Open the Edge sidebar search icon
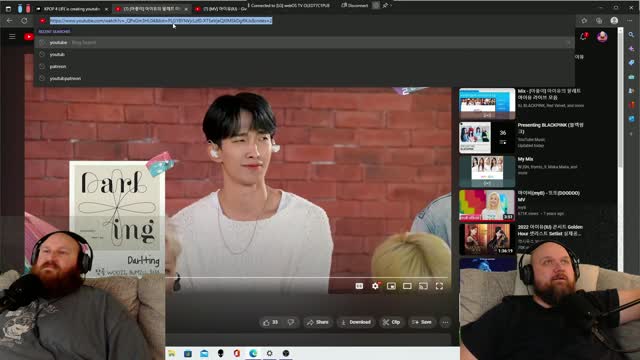640x360 pixels. [x=631, y=35]
